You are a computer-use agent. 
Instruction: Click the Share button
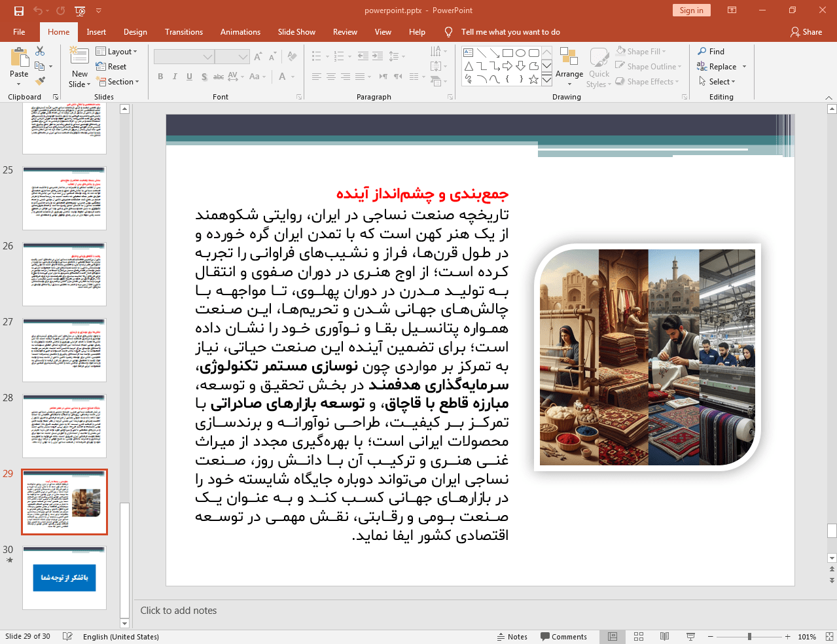pos(806,32)
